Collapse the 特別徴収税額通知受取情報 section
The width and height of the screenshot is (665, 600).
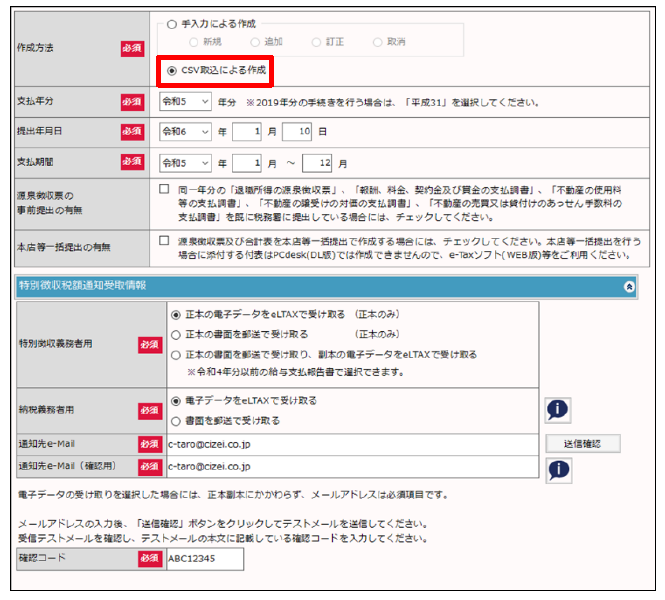coord(629,286)
